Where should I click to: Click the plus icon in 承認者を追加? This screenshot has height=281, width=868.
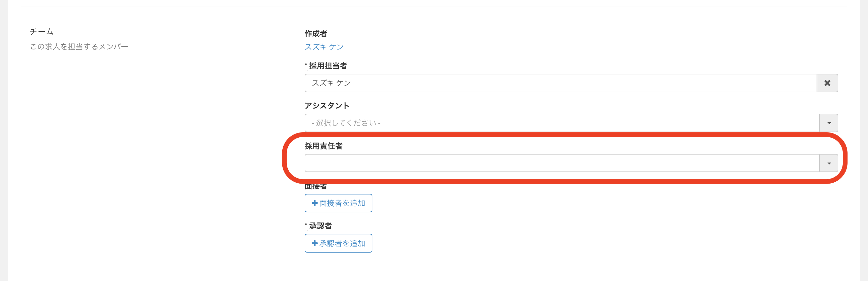[x=314, y=243]
